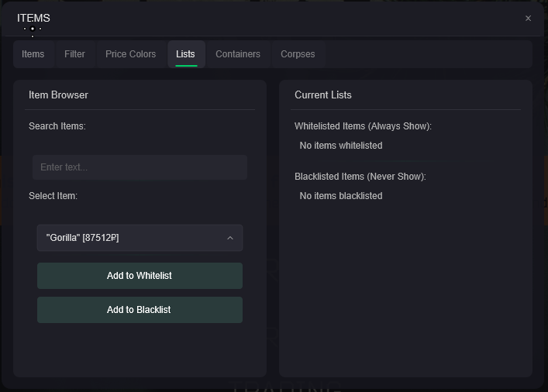548x392 pixels.
Task: Focus the Search Items text field
Action: coord(140,167)
